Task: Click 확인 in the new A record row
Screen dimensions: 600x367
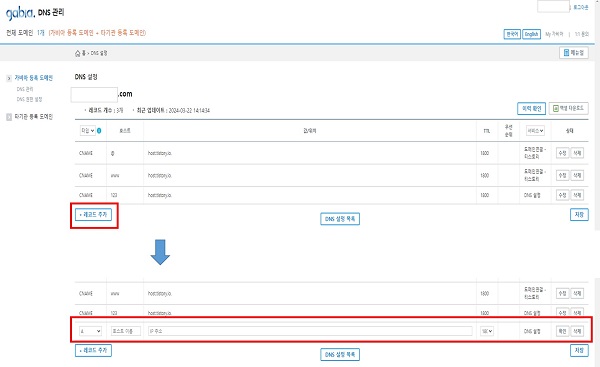Action: pos(562,331)
